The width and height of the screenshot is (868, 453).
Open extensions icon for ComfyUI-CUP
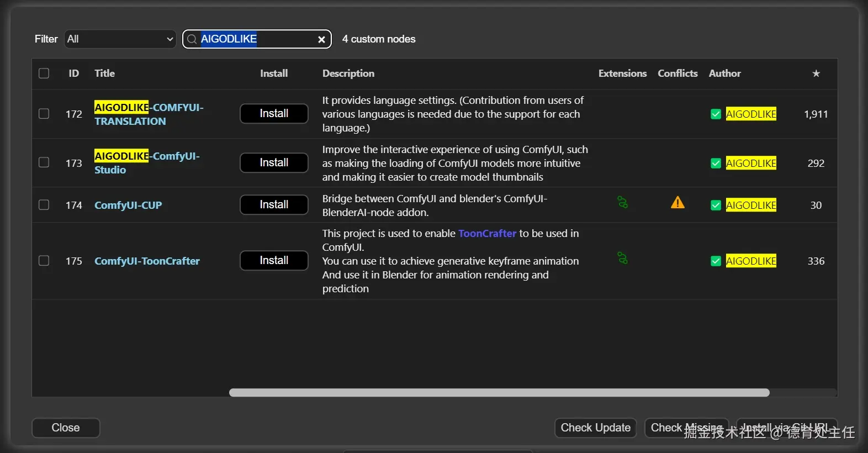point(622,203)
